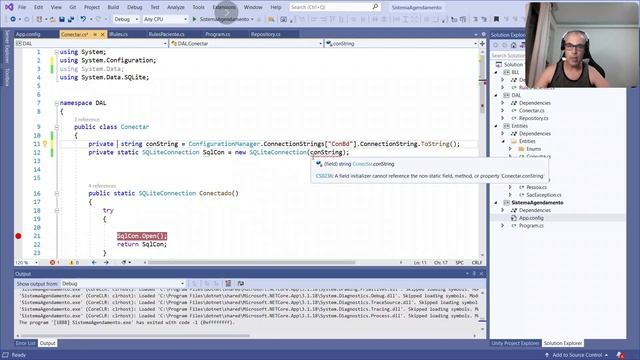640x360 pixels.
Task: Click the Clear All icon in Output toolbar
Action: pyautogui.click(x=228, y=283)
